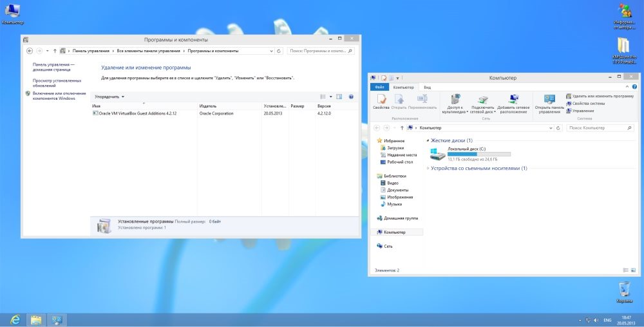
Task: Switch to large icons view in status bar
Action: 633,270
